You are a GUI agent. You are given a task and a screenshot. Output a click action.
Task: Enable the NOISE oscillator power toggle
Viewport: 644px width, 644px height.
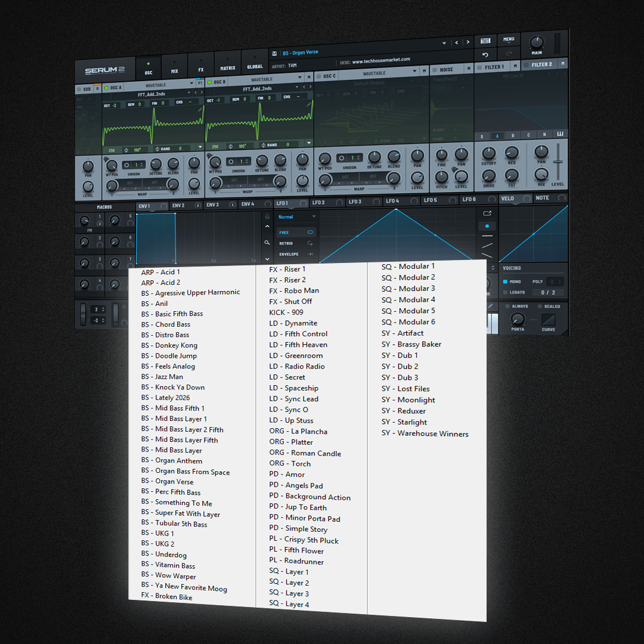434,70
